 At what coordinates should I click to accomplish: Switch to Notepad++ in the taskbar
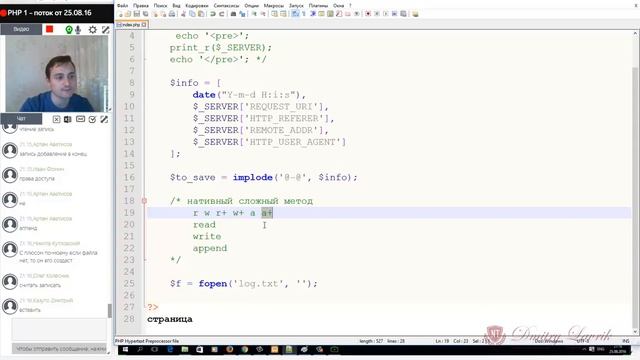[289, 349]
